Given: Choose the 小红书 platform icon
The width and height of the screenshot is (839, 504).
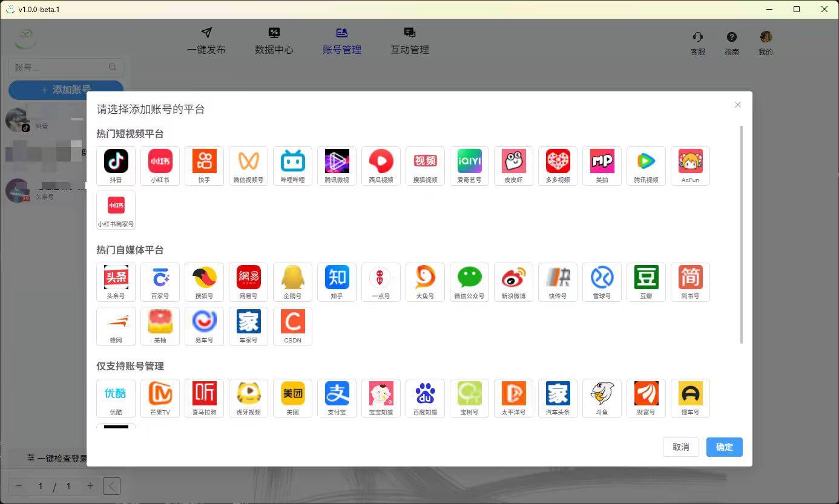Looking at the screenshot, I should [x=160, y=166].
